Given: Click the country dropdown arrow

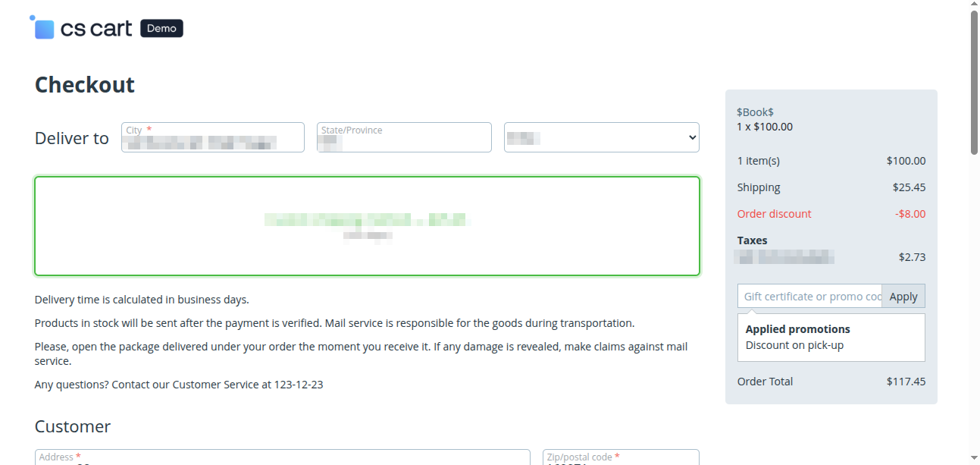Looking at the screenshot, I should (x=690, y=137).
